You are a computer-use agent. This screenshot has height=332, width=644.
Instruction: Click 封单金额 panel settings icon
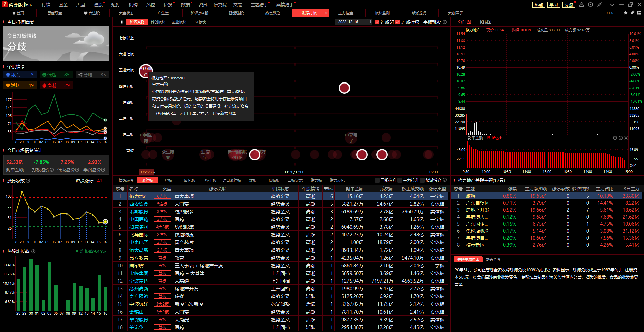(x=615, y=138)
